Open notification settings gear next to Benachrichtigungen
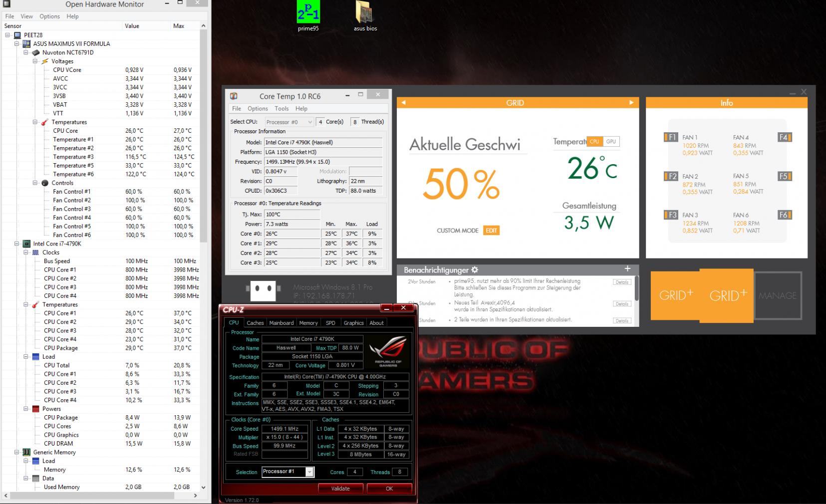 [x=475, y=270]
